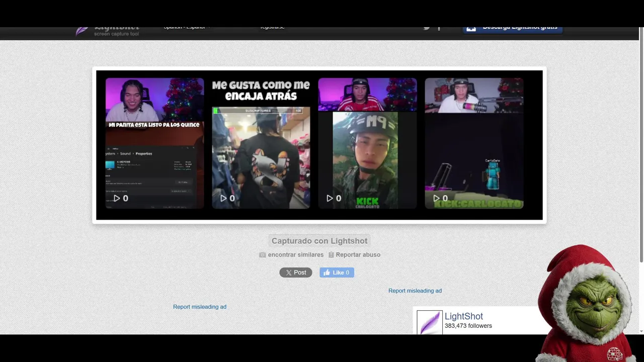
Task: Open the Spanish - Español language dropdown
Action: [187, 28]
